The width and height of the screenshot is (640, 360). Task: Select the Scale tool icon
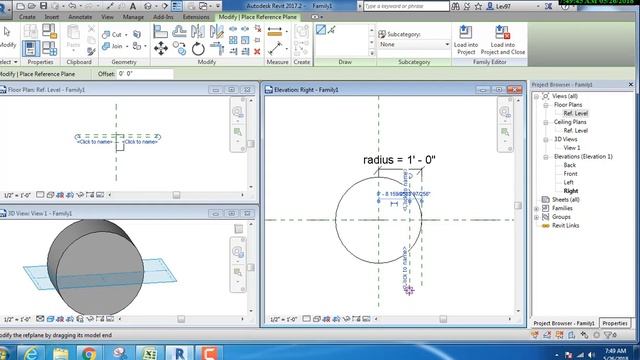[x=245, y=40]
